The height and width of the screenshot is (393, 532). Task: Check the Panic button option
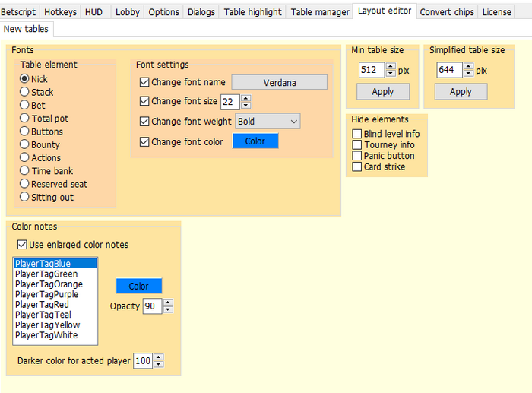357,156
